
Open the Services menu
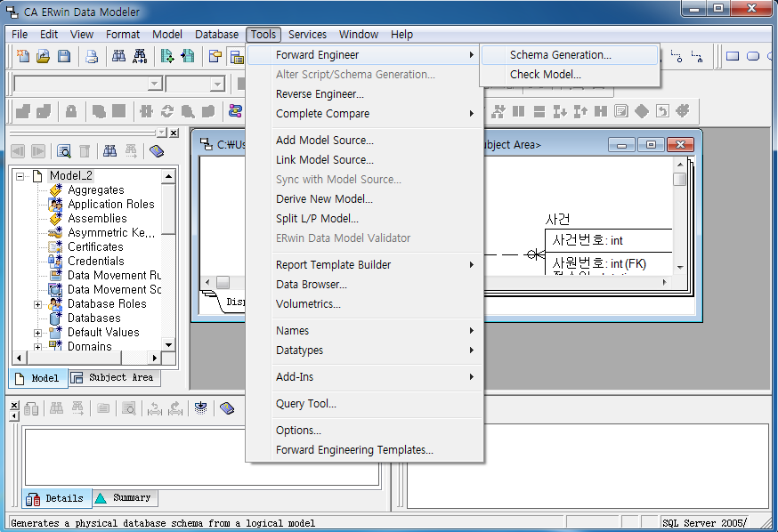coord(307,34)
